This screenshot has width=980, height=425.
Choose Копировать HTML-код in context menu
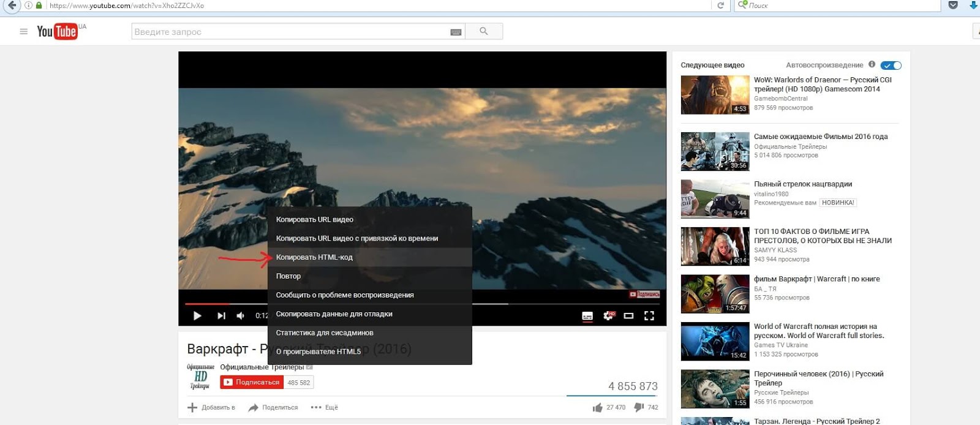click(369, 257)
